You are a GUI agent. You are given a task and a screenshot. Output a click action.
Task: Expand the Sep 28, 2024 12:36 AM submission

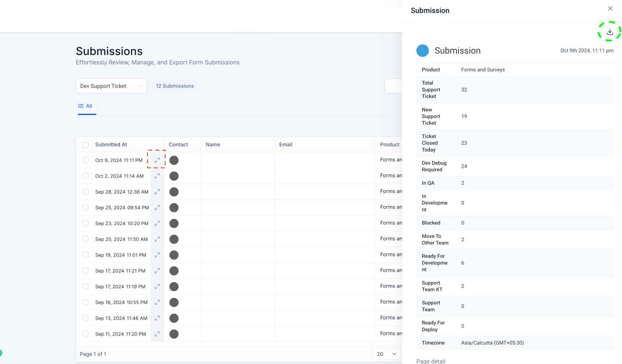point(157,192)
